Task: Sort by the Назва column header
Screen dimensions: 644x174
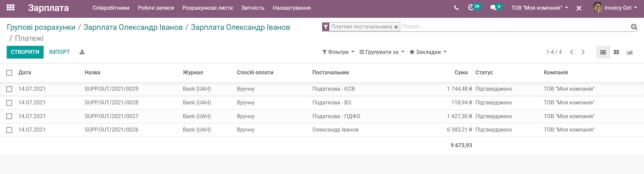Action: pos(92,72)
